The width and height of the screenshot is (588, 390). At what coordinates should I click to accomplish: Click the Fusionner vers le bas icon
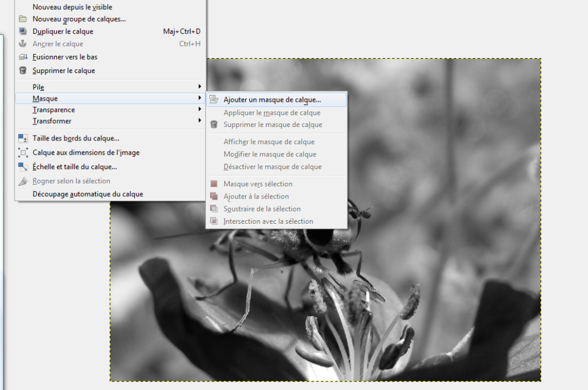23,56
